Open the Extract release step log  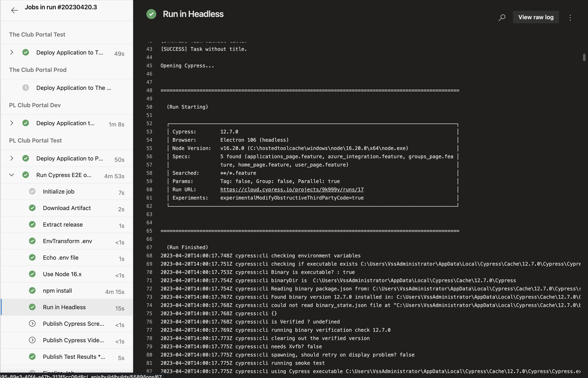pyautogui.click(x=63, y=224)
